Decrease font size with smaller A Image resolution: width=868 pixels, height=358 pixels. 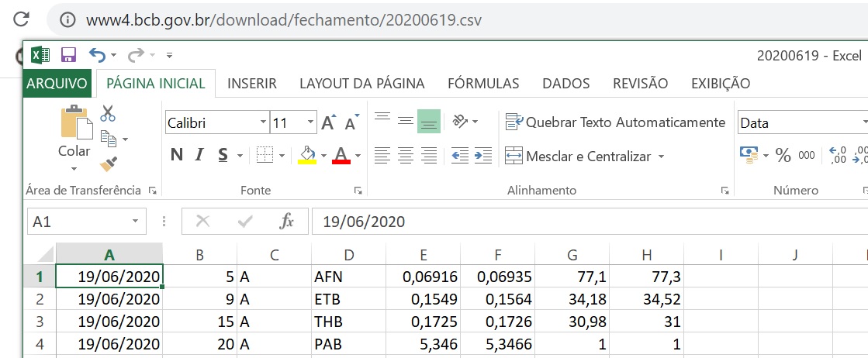click(x=351, y=122)
